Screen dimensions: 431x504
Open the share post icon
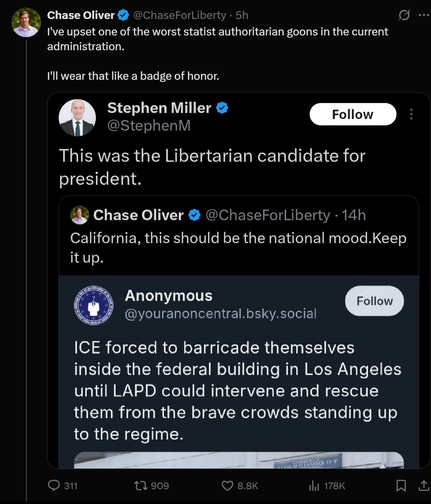pos(423,486)
